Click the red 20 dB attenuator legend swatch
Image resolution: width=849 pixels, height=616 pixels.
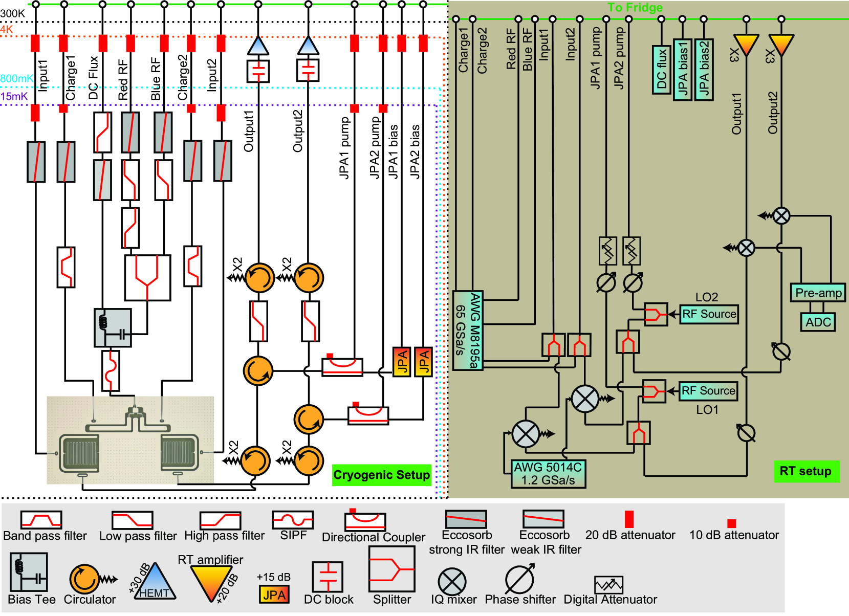point(629,519)
